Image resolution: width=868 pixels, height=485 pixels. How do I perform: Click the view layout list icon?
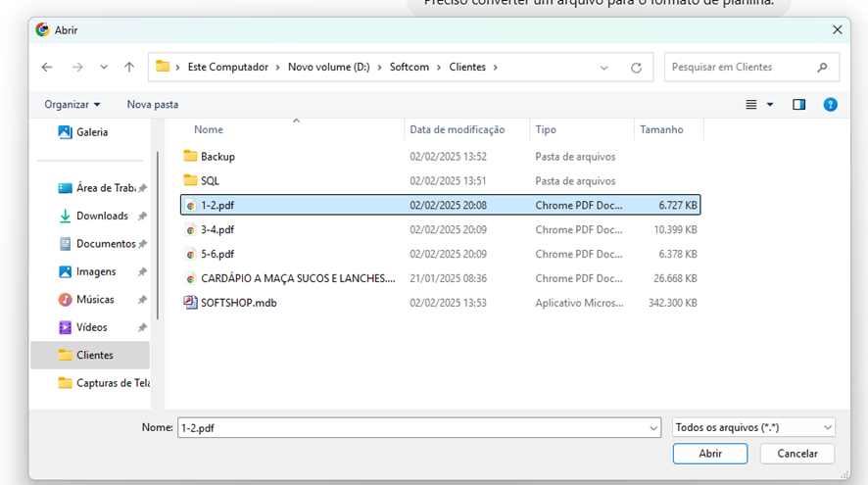tap(751, 105)
